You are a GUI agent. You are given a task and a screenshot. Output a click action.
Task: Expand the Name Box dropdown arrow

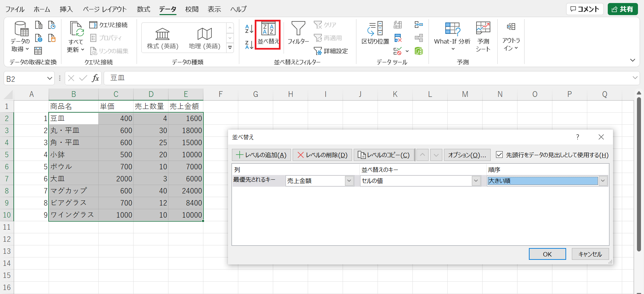[x=50, y=78]
